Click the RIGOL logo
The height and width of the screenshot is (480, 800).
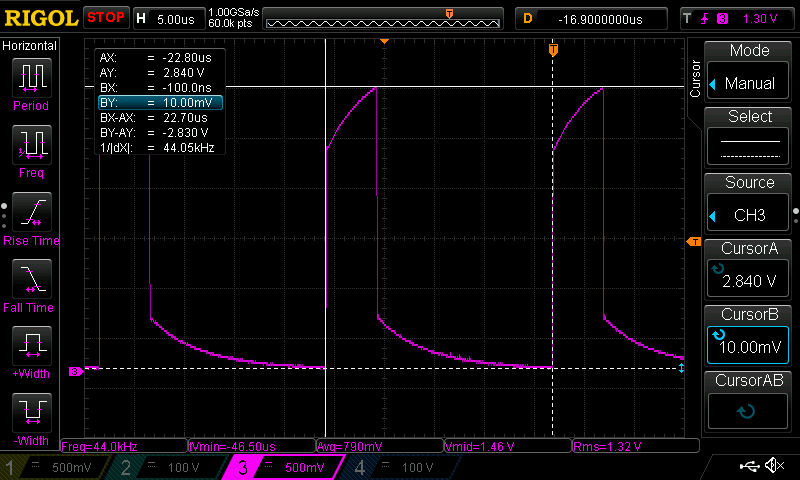point(41,18)
